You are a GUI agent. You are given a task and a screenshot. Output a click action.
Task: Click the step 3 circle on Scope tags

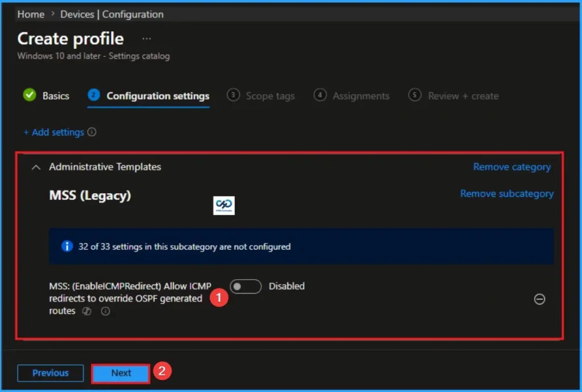(x=233, y=95)
